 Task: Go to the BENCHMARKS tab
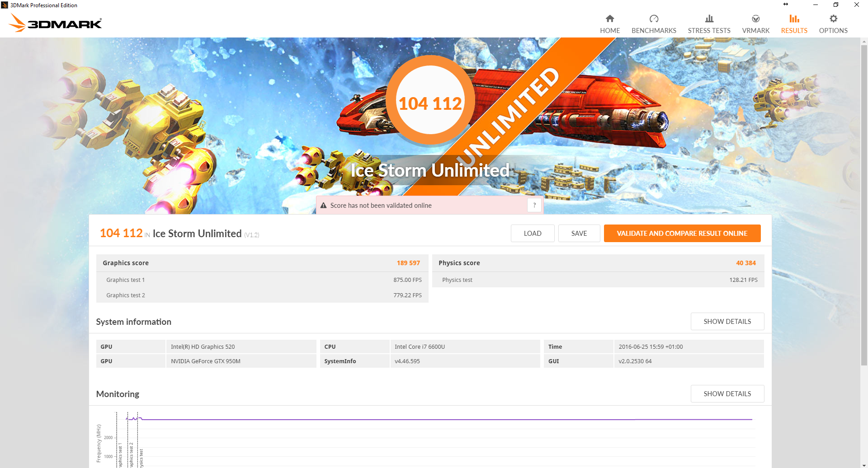[654, 24]
